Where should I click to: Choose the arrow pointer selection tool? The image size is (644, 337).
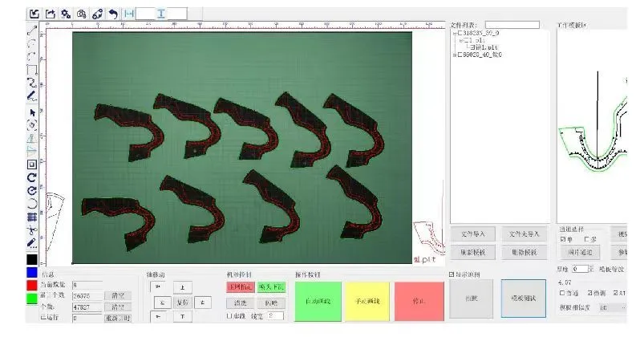[x=32, y=112]
